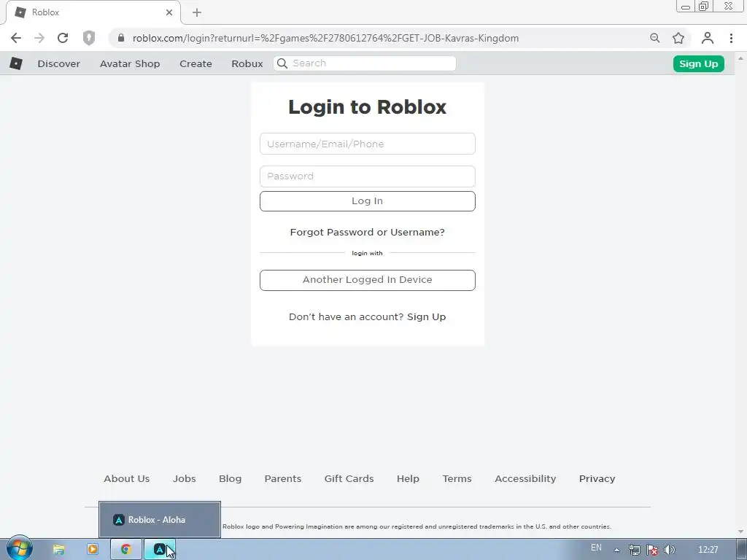
Task: Click the Log In button
Action: click(x=368, y=201)
